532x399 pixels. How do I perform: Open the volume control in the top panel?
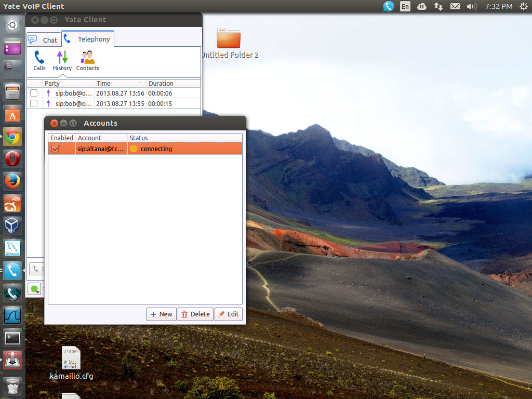(471, 7)
